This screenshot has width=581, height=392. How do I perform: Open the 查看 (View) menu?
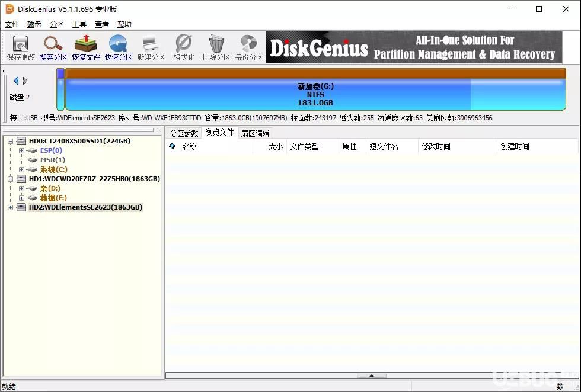coord(102,24)
